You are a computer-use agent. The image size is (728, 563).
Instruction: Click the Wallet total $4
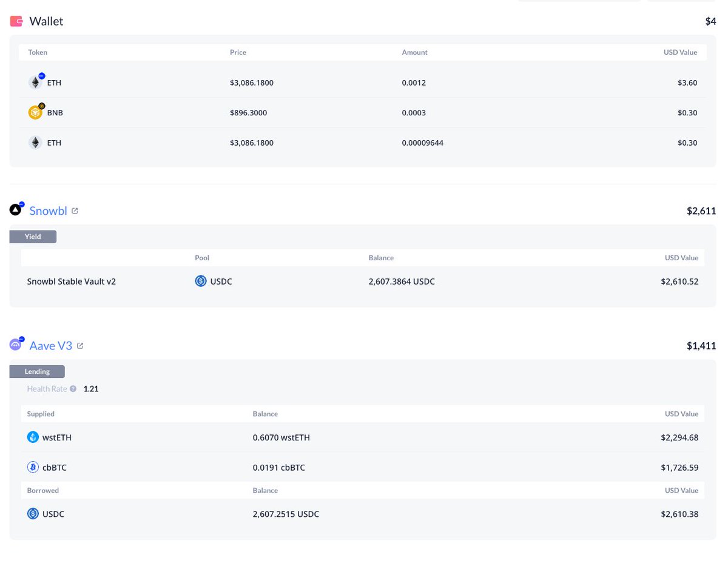(x=710, y=21)
